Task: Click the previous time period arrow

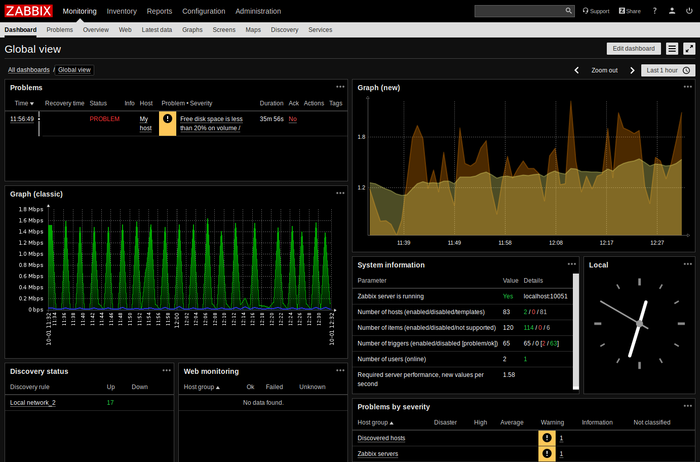Action: [577, 70]
